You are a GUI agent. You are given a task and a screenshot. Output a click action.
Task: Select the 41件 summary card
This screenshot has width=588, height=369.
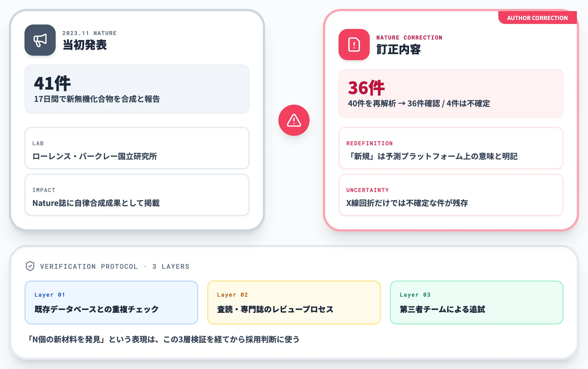point(137,89)
